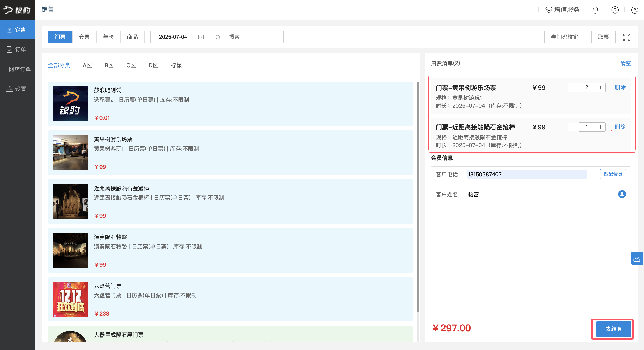Image resolution: width=644 pixels, height=350 pixels.
Task: Open the 销售 sidebar menu item
Action: (x=18, y=30)
